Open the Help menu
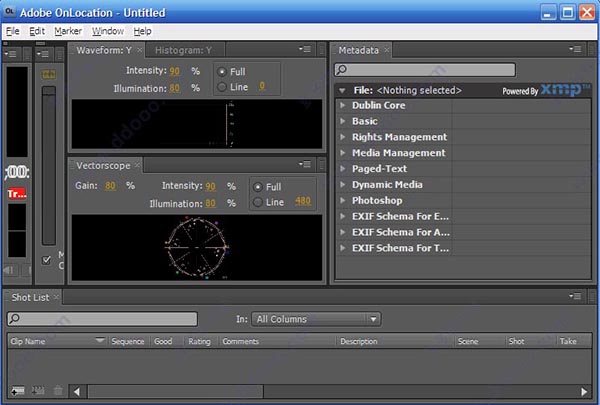The image size is (600, 405). click(x=142, y=31)
